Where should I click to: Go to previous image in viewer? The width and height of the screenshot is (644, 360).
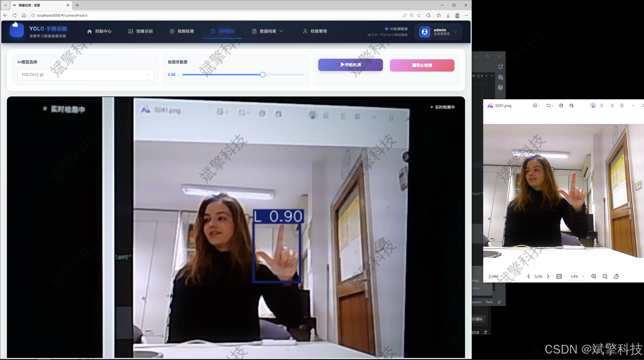(x=528, y=276)
